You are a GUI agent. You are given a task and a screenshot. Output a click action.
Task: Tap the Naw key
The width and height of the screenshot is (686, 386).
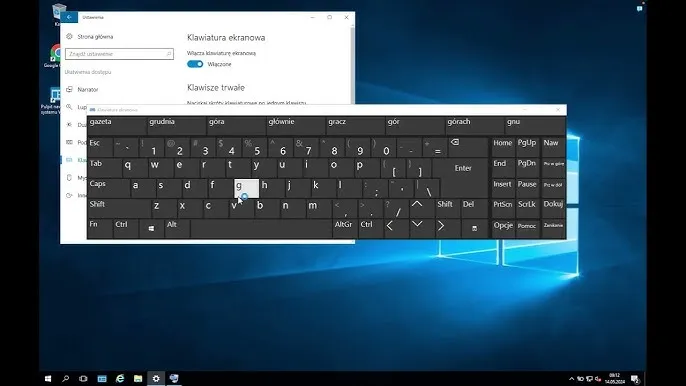click(x=553, y=147)
